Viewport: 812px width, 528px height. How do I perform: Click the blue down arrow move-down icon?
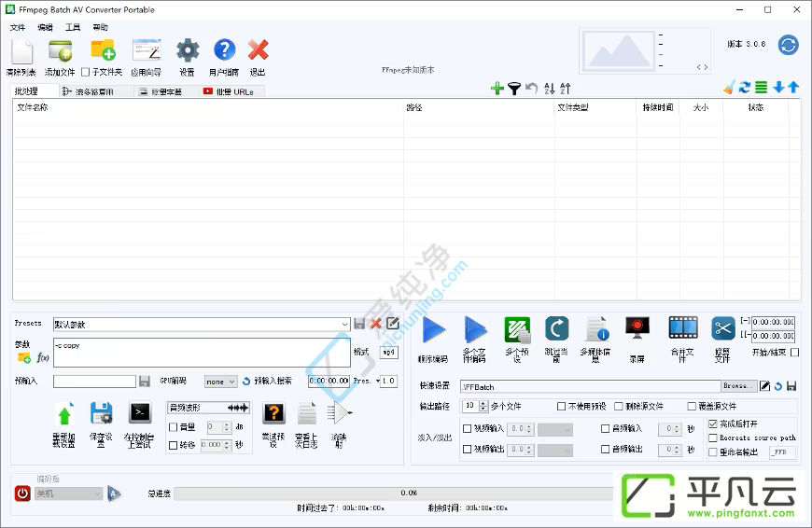778,88
